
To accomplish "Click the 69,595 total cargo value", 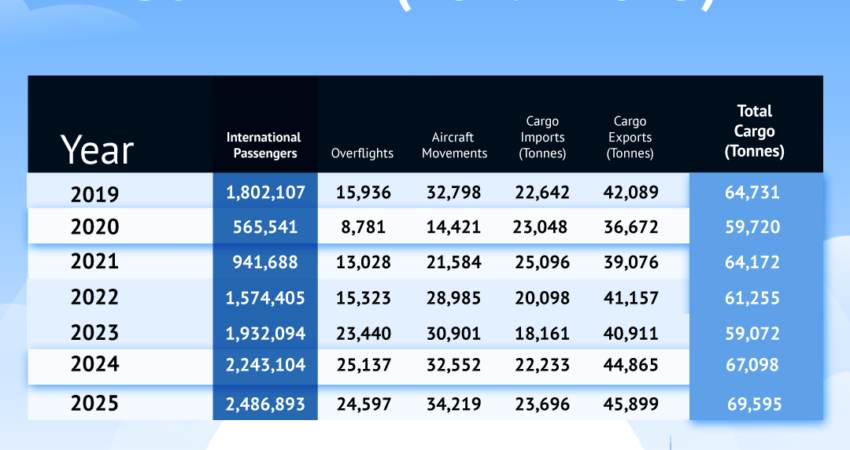I will click(x=755, y=404).
